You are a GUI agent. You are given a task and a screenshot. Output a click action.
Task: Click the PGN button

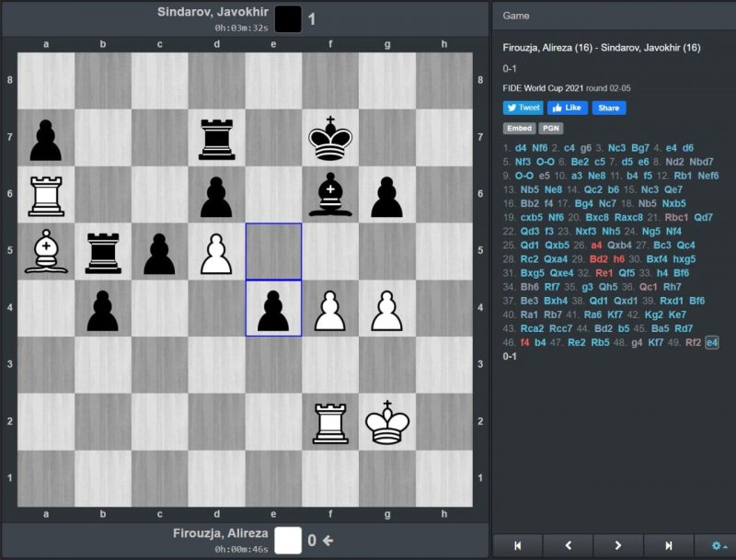click(551, 129)
